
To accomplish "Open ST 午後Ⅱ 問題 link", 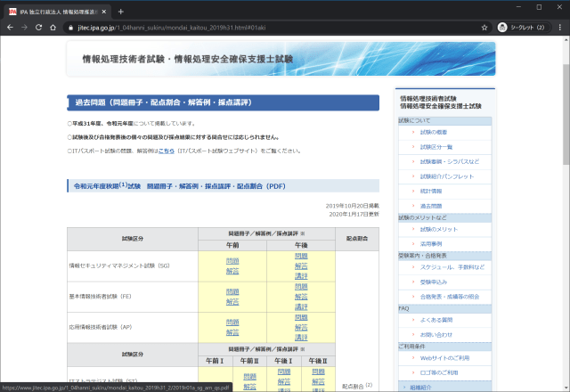I will coord(319,372).
